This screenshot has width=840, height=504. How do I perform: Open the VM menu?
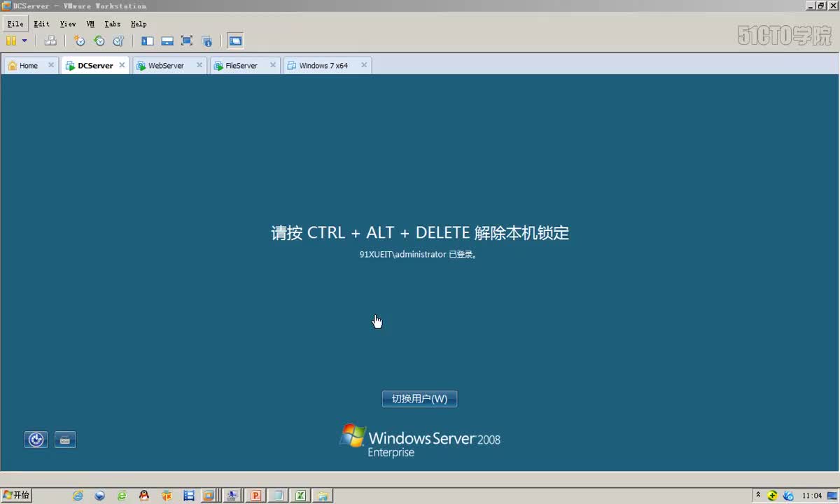point(90,24)
